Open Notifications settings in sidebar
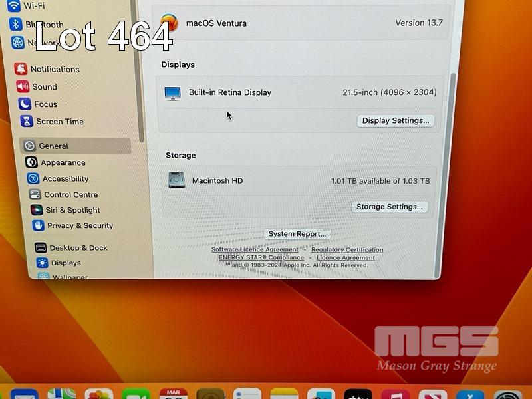Viewport: 532px width, 399px height. click(55, 69)
